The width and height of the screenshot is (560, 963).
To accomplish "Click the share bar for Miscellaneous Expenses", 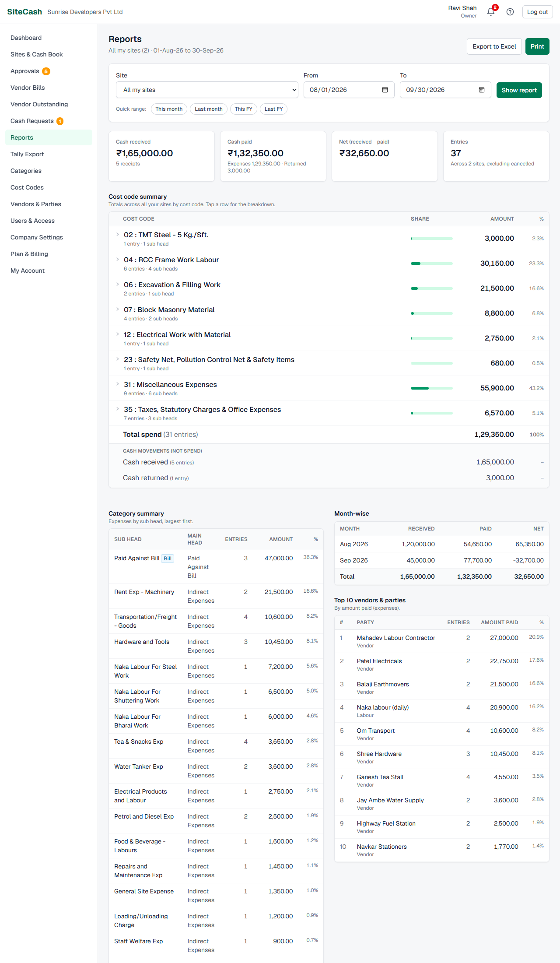I will pos(432,388).
